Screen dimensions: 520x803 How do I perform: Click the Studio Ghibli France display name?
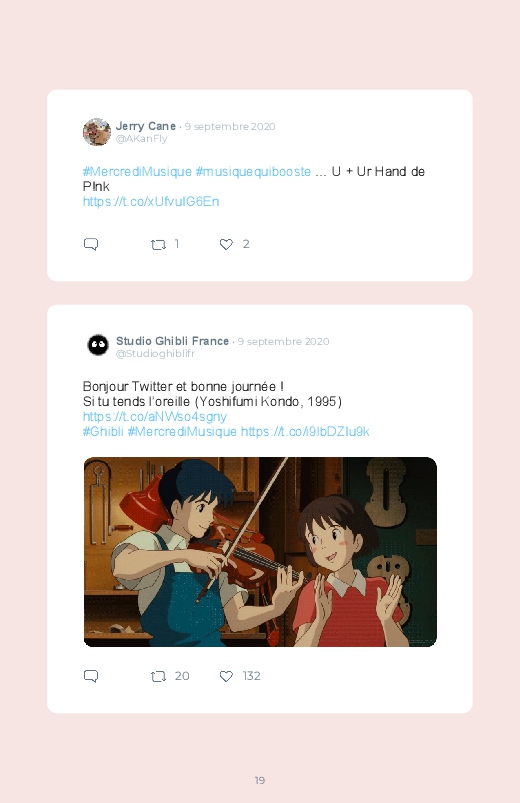pos(172,341)
